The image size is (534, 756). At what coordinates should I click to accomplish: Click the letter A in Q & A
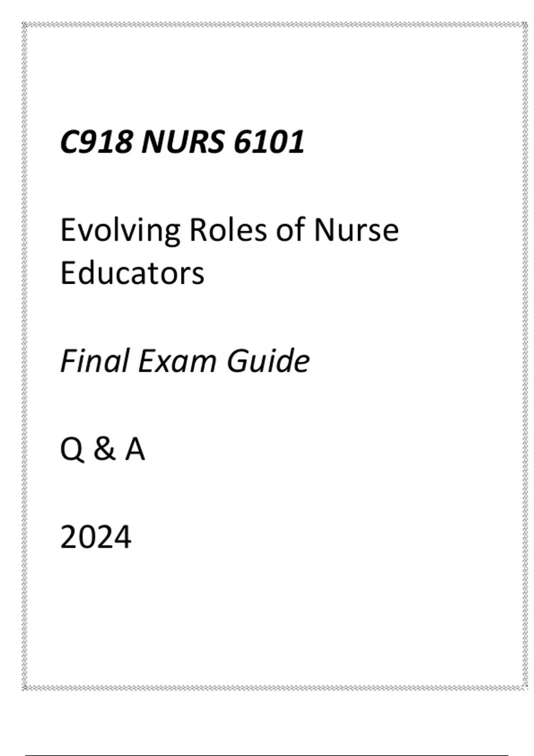point(135,449)
